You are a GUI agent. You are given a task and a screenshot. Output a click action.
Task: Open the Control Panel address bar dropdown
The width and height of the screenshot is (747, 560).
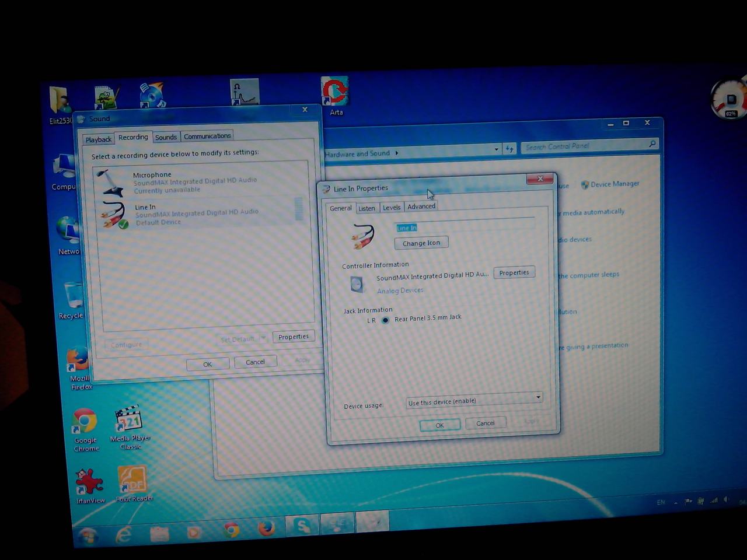point(497,149)
